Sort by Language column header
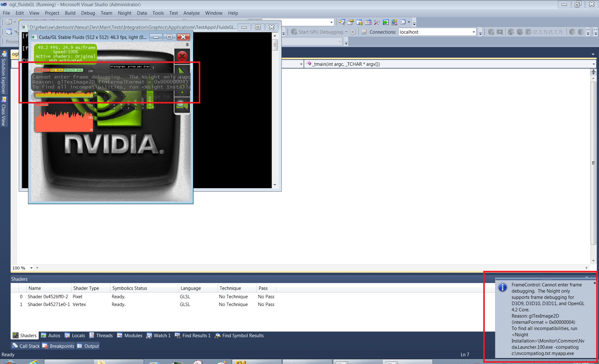Screen dimensions: 599x364 (x=198, y=288)
